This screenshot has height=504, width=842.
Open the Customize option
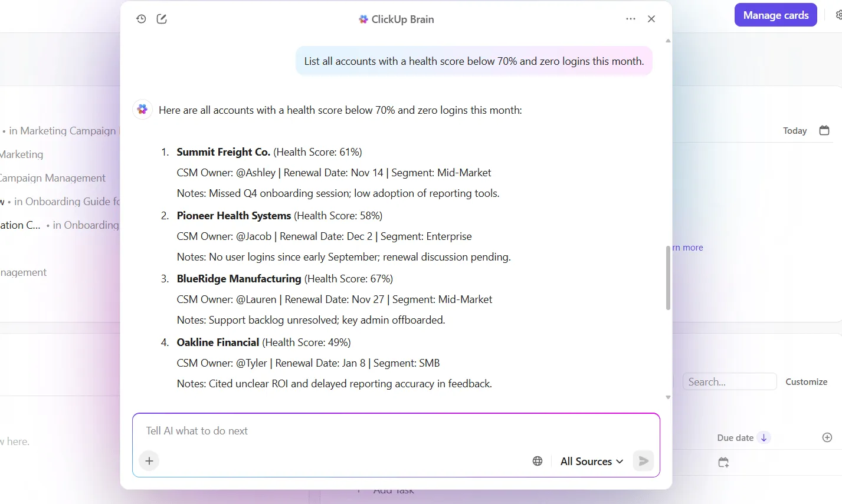[806, 381]
